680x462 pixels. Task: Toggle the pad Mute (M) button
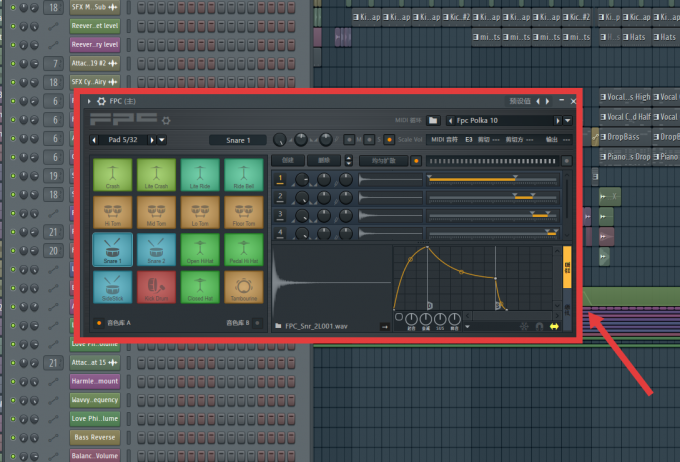[349, 140]
